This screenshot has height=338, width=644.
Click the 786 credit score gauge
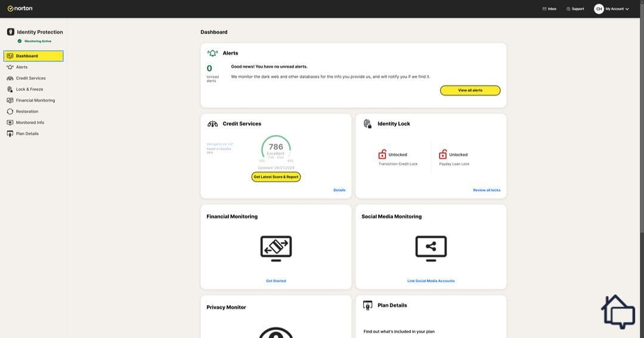point(276,148)
